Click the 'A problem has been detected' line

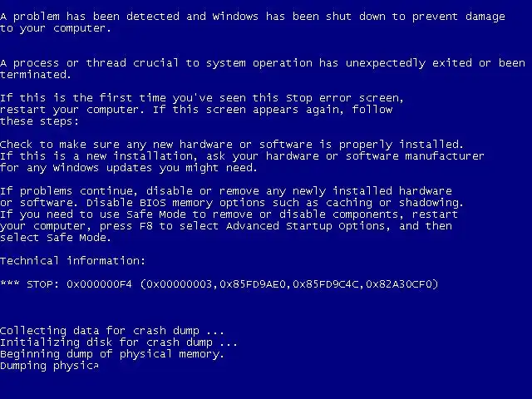(253, 17)
